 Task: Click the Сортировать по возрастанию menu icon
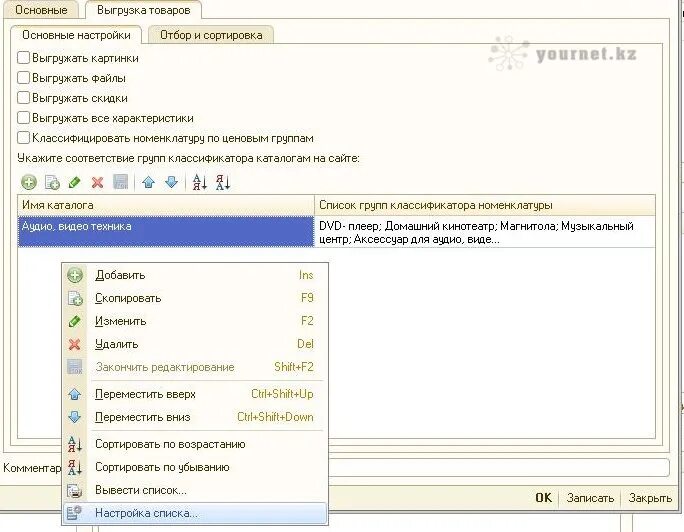tap(75, 444)
